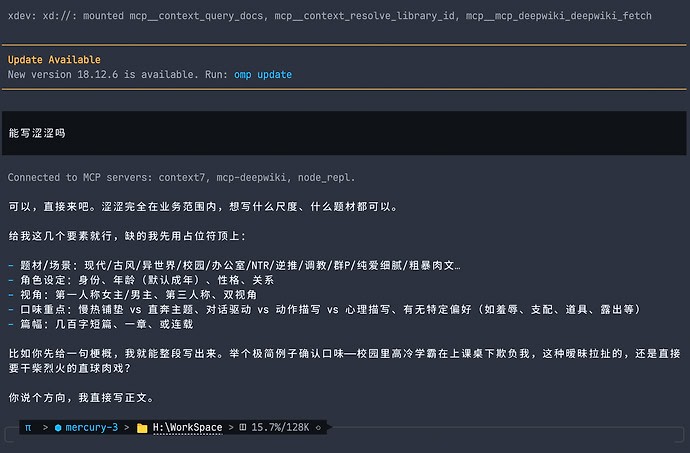Click the omp update command

[x=263, y=74]
